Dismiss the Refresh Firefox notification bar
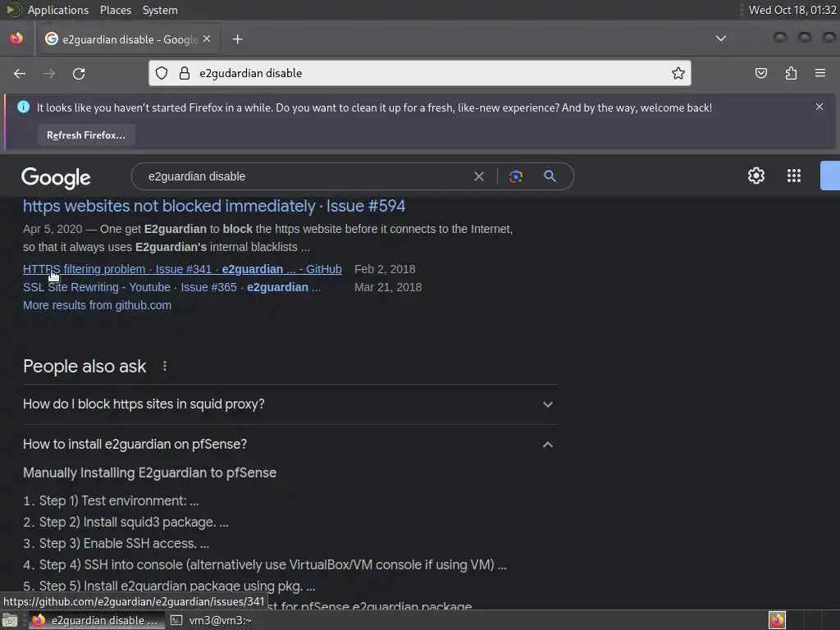The image size is (840, 630). 819,107
